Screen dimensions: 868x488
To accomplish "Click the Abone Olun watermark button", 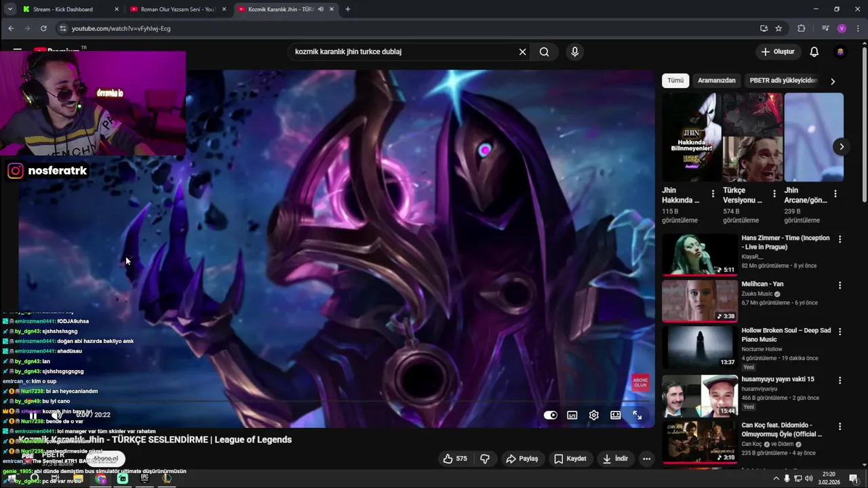I will click(x=640, y=382).
